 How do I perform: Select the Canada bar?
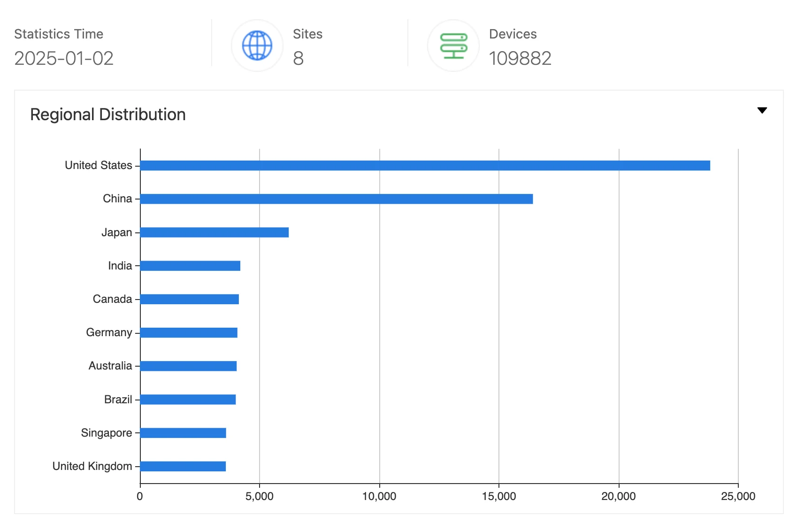point(190,299)
